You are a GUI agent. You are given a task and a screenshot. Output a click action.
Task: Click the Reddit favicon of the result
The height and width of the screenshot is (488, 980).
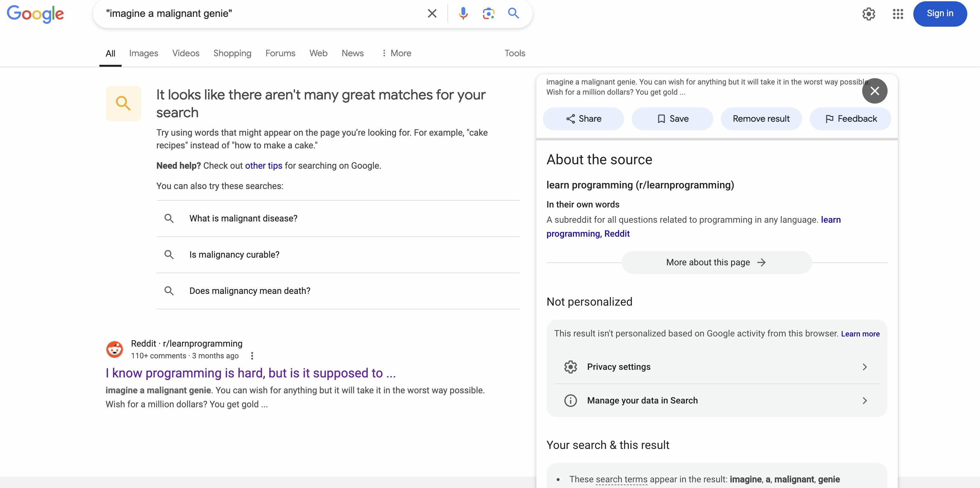115,349
